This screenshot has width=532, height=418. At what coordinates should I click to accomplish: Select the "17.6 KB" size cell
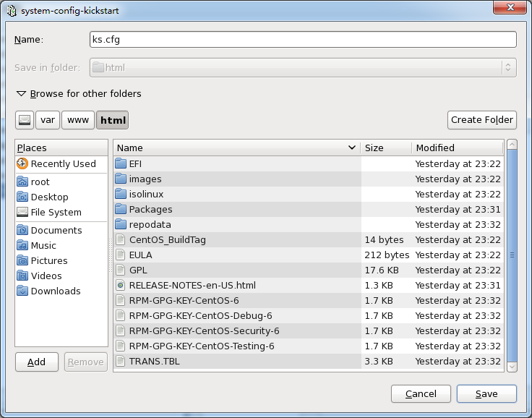point(382,270)
